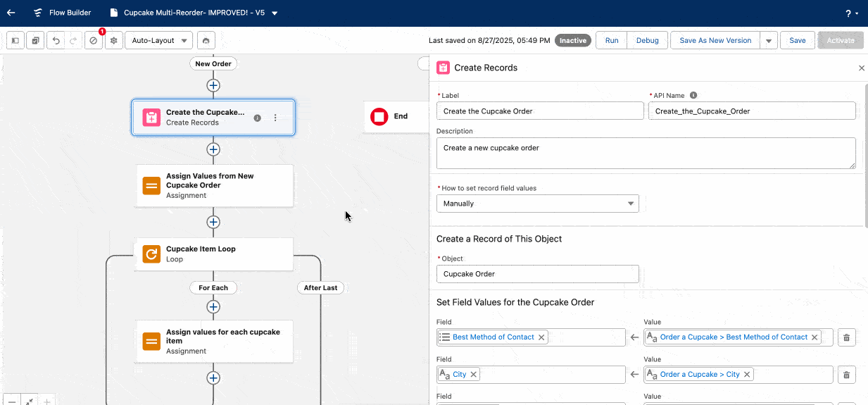This screenshot has width=868, height=405.
Task: Edit the Label input field
Action: click(540, 111)
